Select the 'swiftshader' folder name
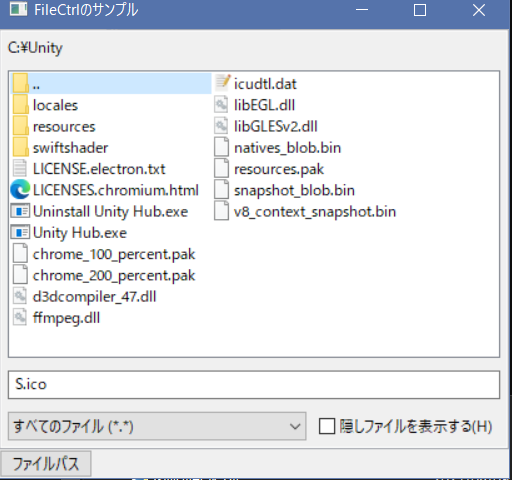The width and height of the screenshot is (512, 480). tap(70, 148)
